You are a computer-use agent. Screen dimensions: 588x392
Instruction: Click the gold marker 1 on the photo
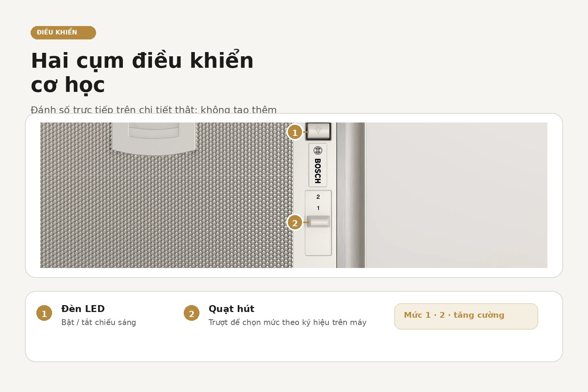point(295,132)
